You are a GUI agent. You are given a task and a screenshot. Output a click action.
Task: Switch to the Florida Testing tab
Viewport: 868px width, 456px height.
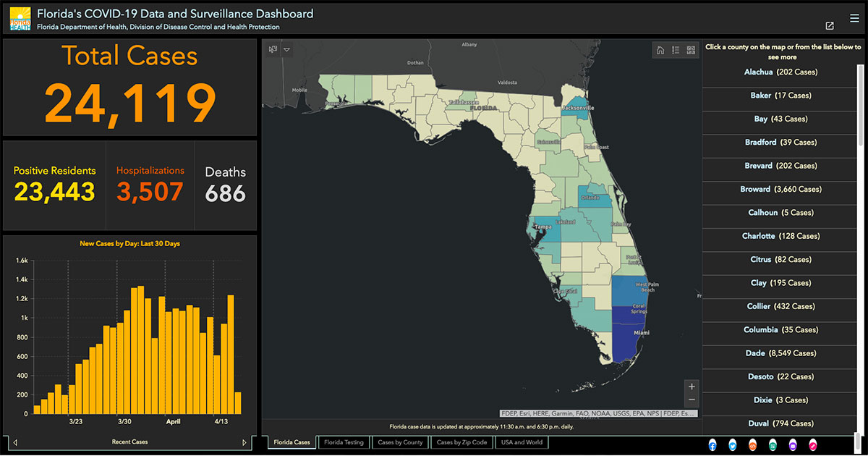(x=344, y=442)
